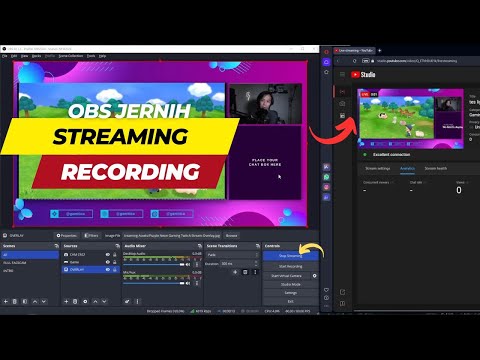Open the Scene Collection menu
Screen dimensions: 480x360
point(71,56)
